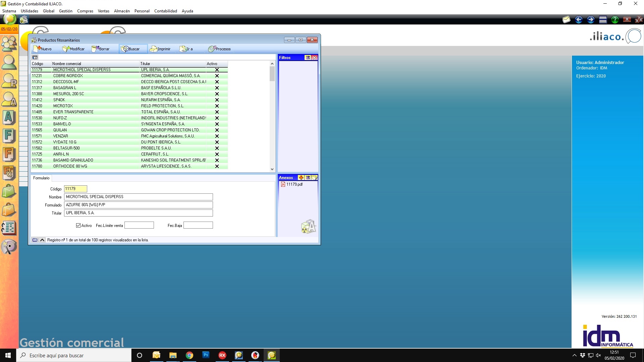Image resolution: width=644 pixels, height=362 pixels.
Task: Click Ir a toolbar button
Action: 186,49
